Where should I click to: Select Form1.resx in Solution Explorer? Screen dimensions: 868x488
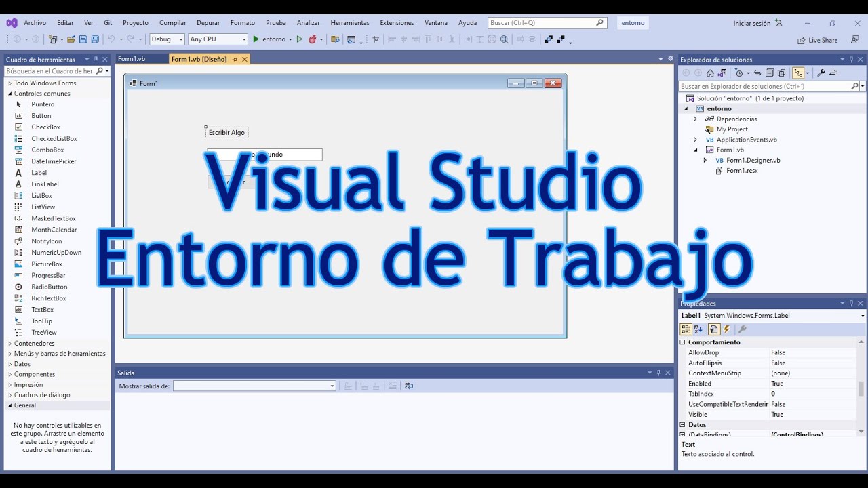[742, 171]
